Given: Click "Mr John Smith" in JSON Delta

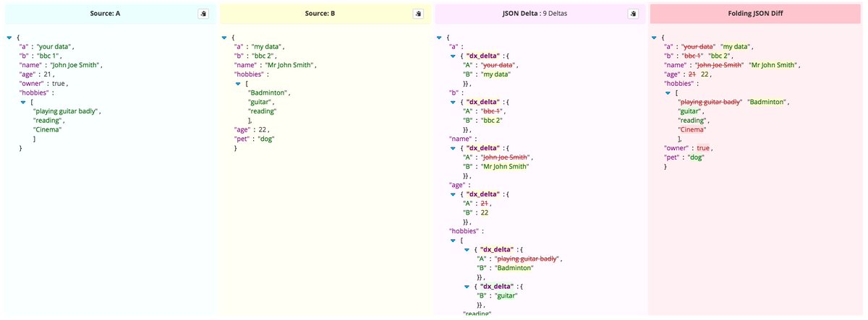Looking at the screenshot, I should [504, 167].
